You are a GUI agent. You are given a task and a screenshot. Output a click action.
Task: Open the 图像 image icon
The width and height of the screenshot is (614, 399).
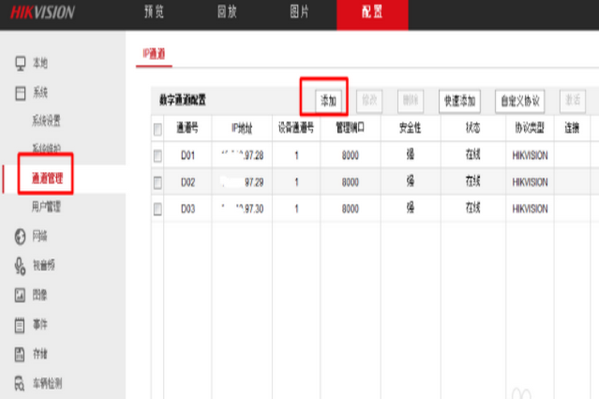coord(20,295)
